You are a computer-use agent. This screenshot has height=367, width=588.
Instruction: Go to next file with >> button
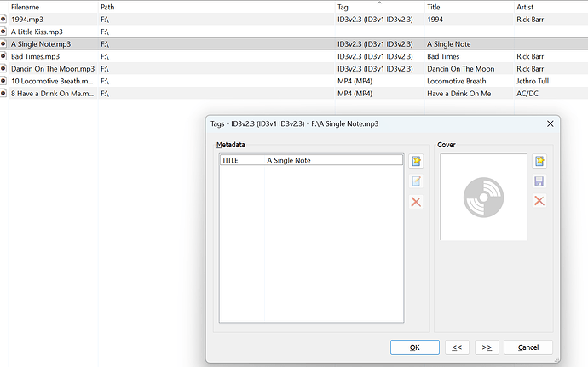tap(487, 347)
